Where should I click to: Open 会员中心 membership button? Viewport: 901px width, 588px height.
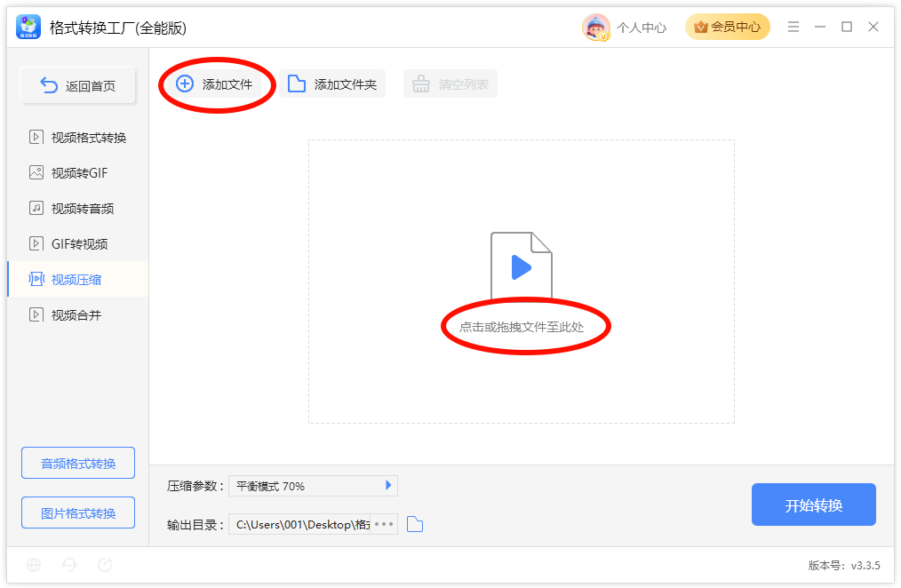click(728, 27)
